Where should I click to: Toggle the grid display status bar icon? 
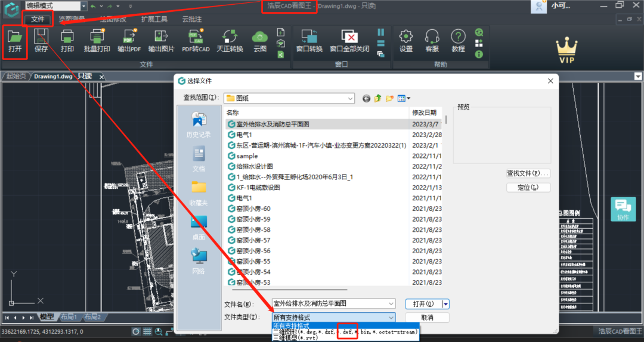tap(147, 331)
